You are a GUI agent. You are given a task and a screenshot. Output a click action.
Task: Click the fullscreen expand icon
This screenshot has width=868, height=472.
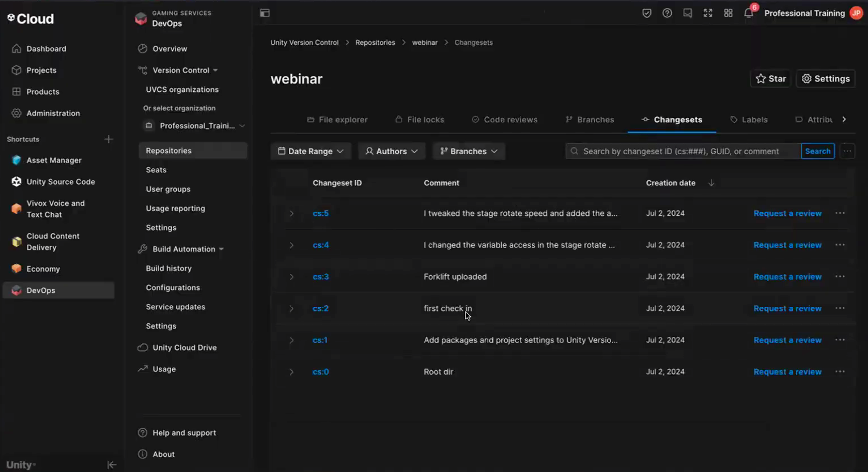(x=708, y=13)
